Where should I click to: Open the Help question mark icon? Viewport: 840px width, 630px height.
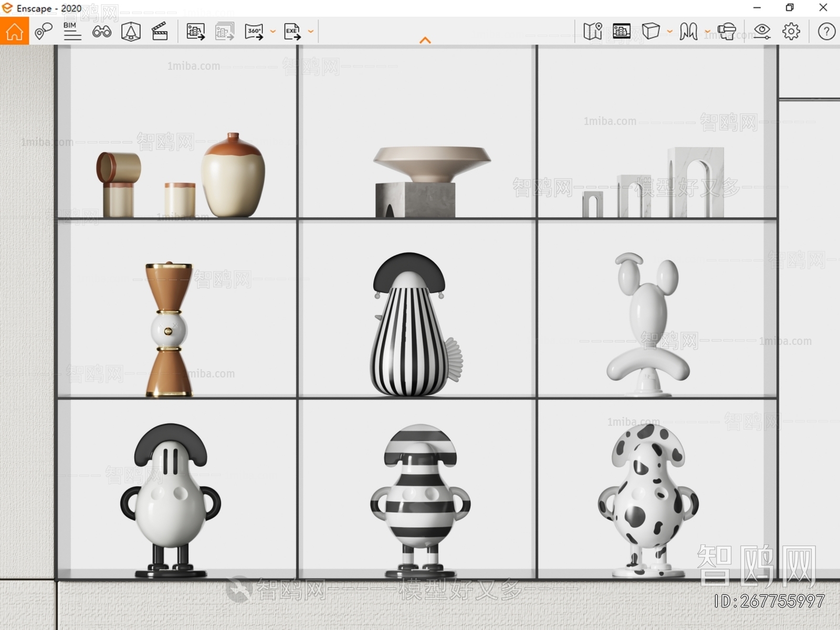pos(826,31)
